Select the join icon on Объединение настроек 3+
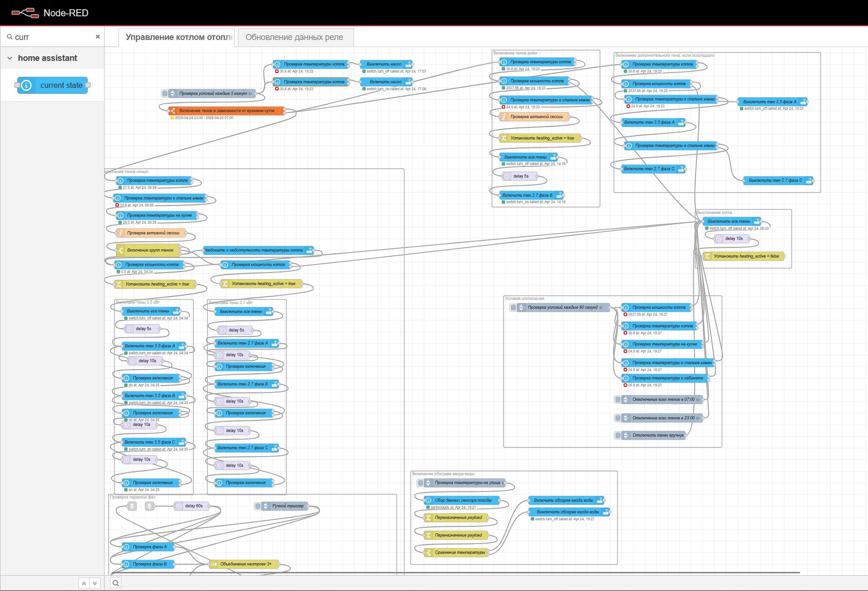The height and width of the screenshot is (591, 868). click(214, 564)
